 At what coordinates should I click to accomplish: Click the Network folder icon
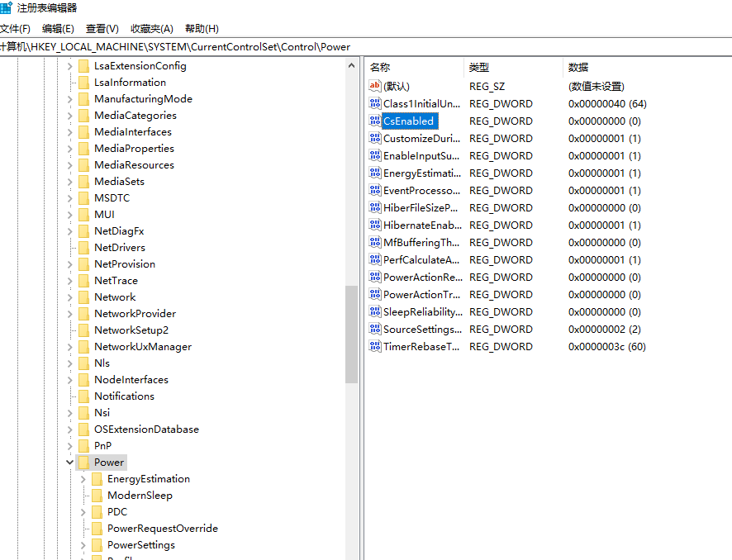[84, 297]
